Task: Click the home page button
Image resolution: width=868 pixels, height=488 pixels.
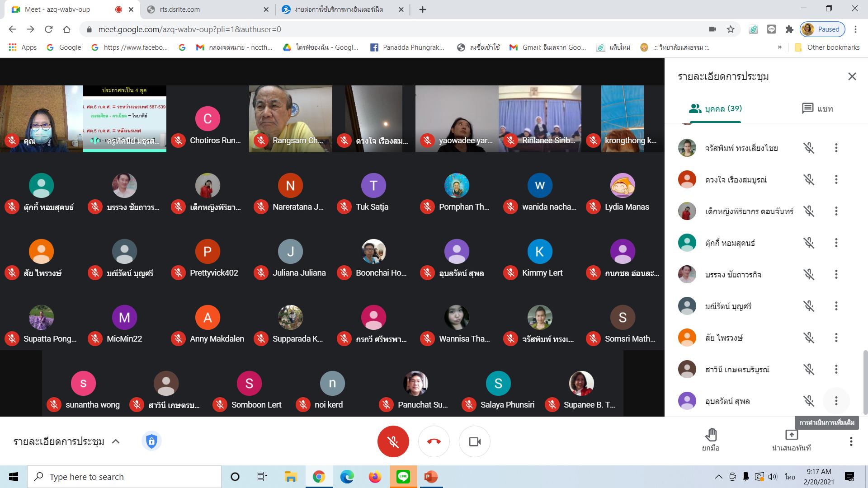Action: click(x=66, y=29)
